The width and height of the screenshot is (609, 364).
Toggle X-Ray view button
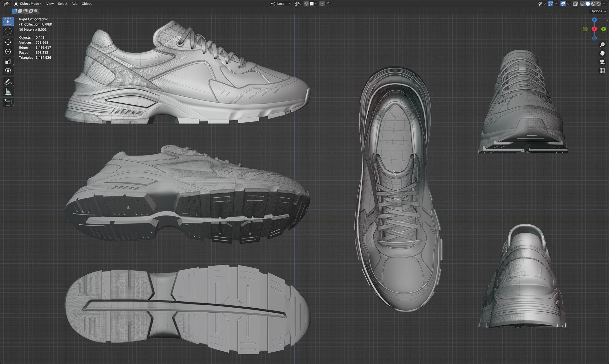tap(575, 4)
